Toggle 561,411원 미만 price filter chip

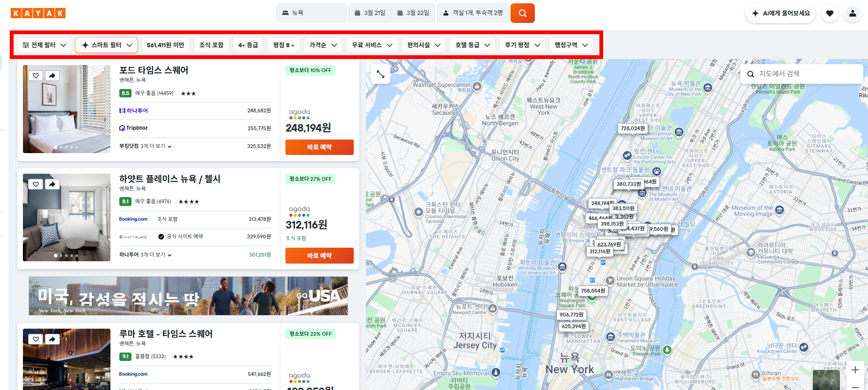(x=166, y=45)
